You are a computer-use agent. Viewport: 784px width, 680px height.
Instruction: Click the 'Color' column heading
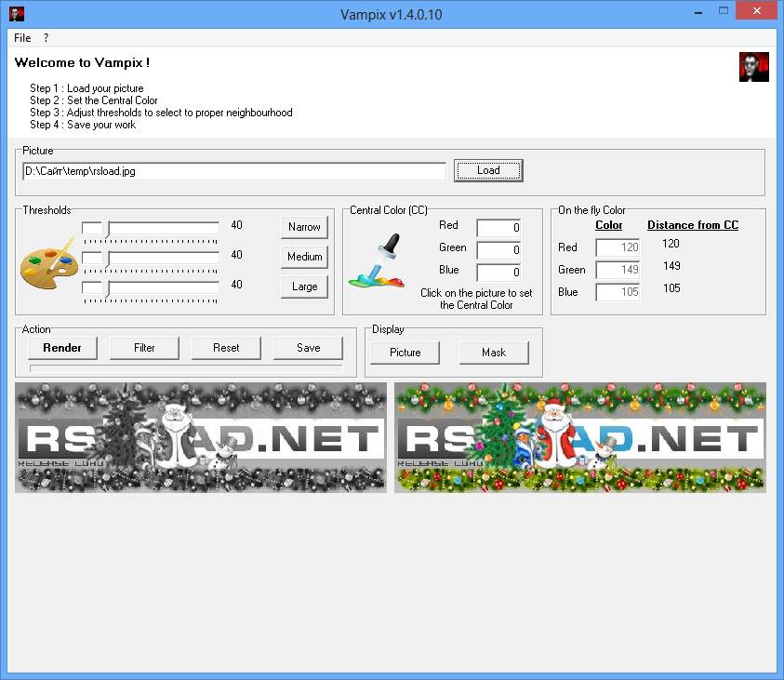click(x=608, y=225)
